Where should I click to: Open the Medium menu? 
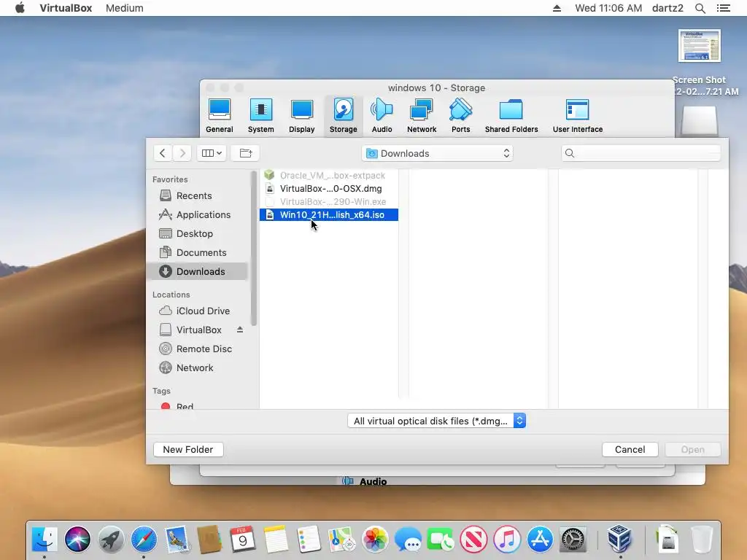[124, 8]
